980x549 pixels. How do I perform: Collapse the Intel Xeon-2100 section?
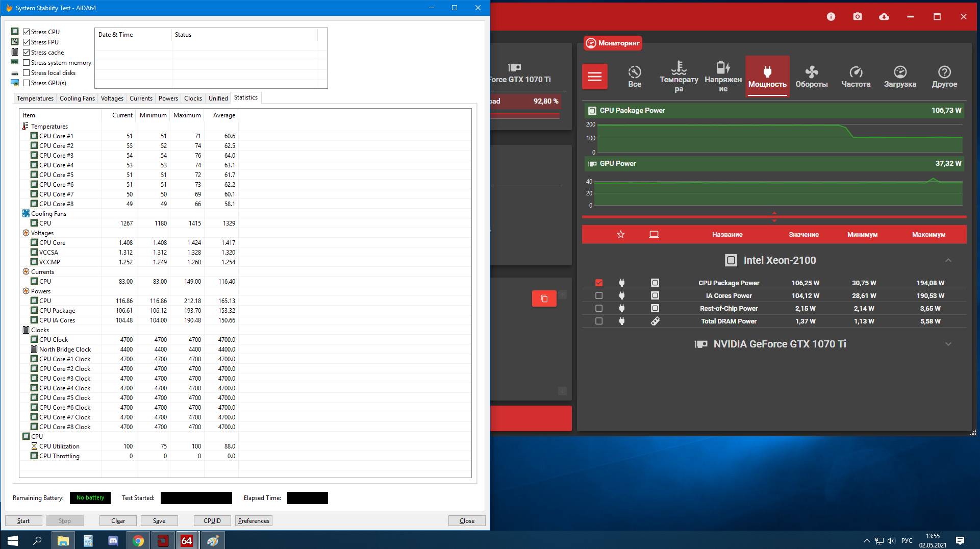pyautogui.click(x=948, y=260)
